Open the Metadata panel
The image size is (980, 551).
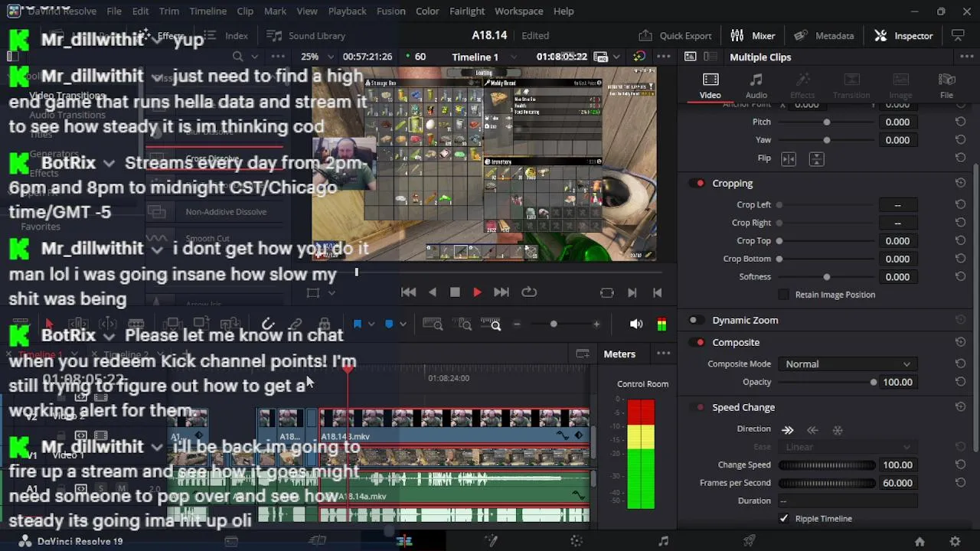824,36
